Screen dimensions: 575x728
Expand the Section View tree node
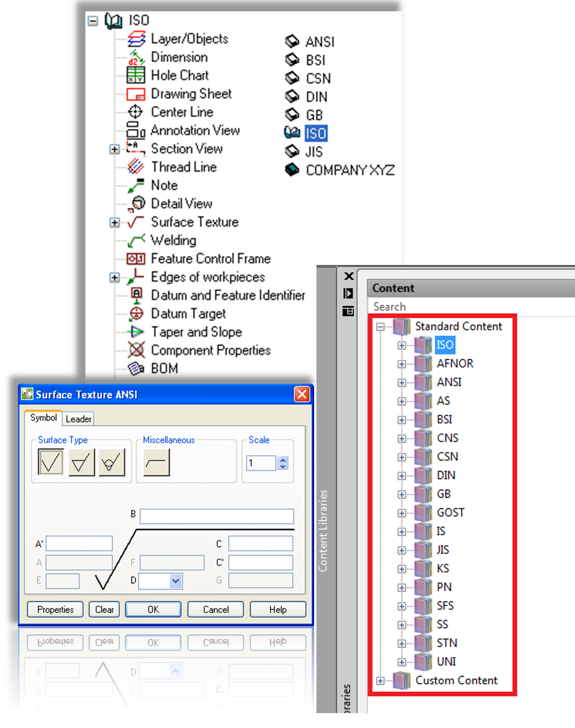point(114,149)
